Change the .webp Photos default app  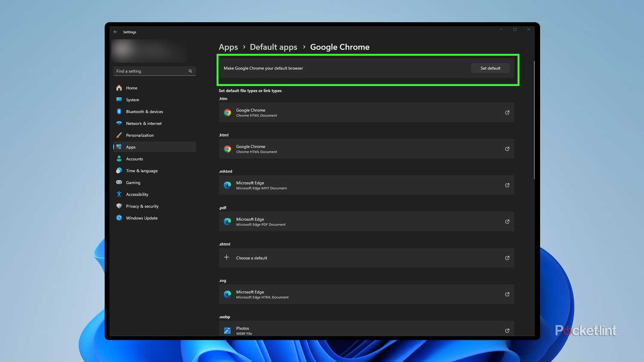coord(366,329)
